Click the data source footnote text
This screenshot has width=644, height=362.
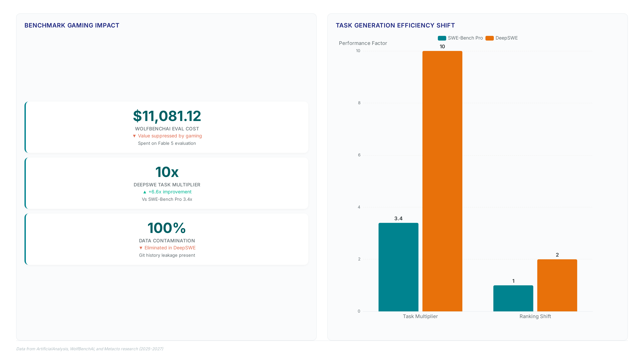click(x=90, y=349)
